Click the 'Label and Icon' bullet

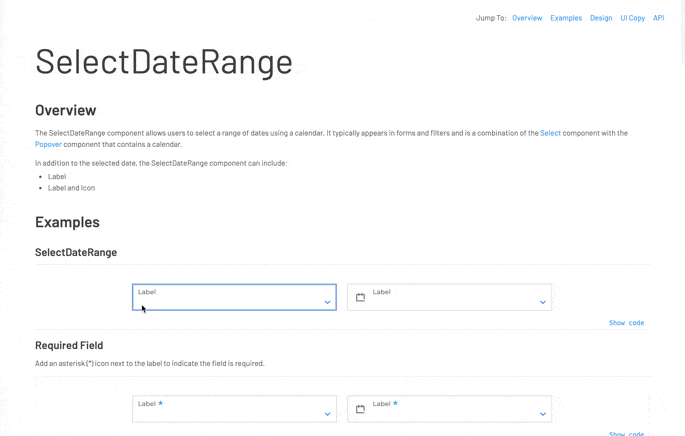[71, 188]
